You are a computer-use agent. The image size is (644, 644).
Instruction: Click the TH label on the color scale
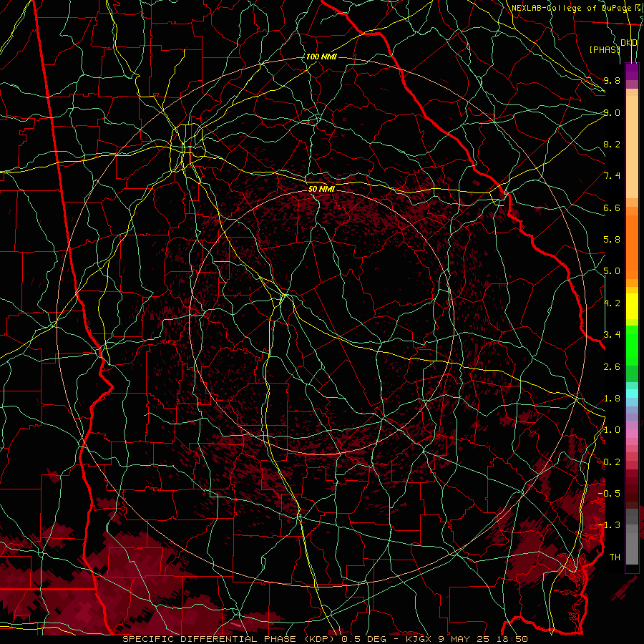[x=615, y=557]
